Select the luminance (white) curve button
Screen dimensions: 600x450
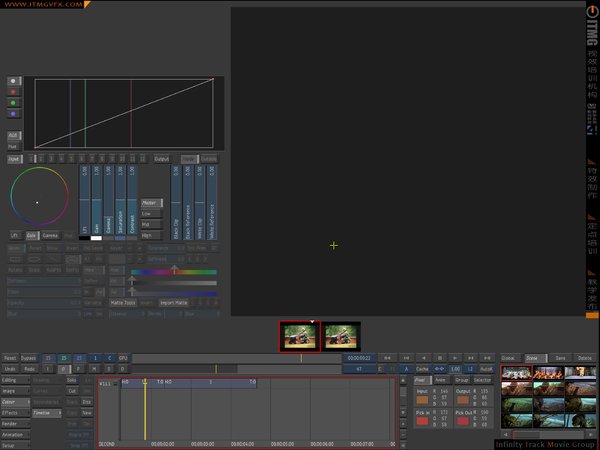click(14, 80)
